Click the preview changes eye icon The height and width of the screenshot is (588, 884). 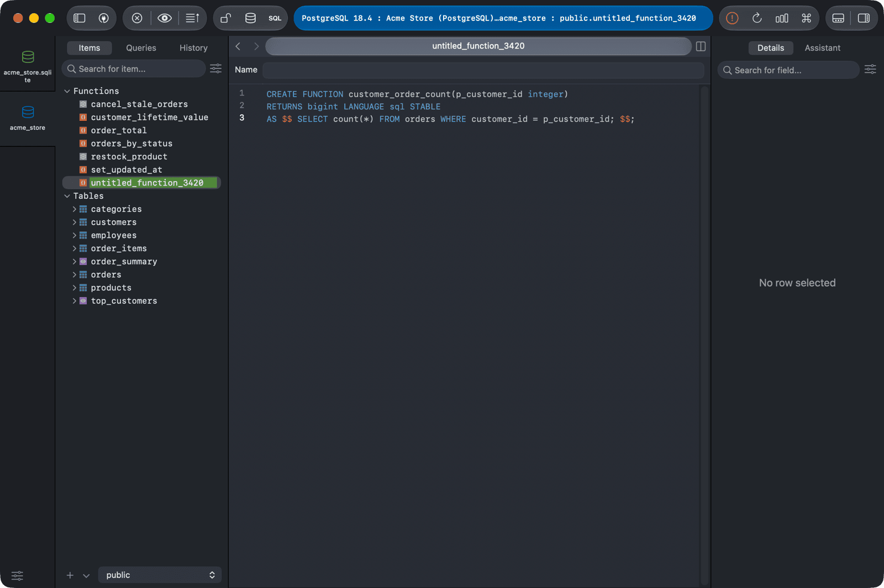(x=164, y=18)
